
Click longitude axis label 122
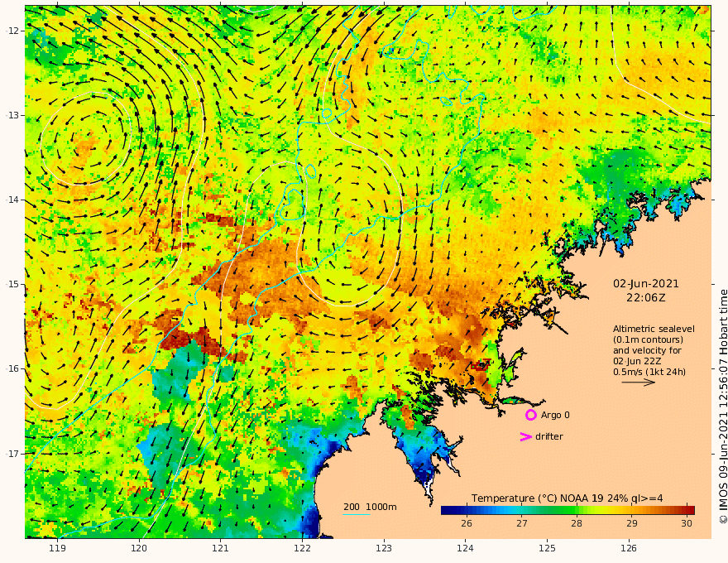coord(302,549)
